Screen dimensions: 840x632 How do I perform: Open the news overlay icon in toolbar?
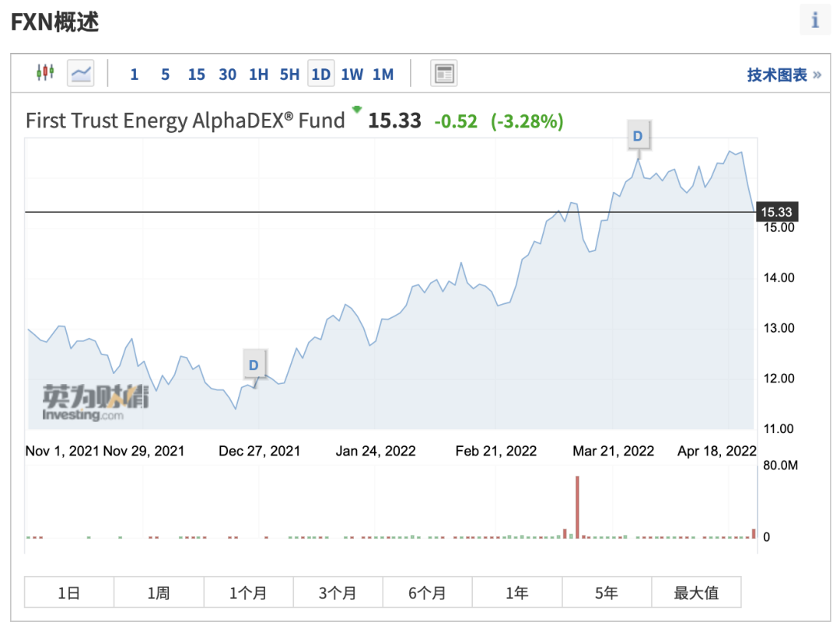tap(444, 74)
